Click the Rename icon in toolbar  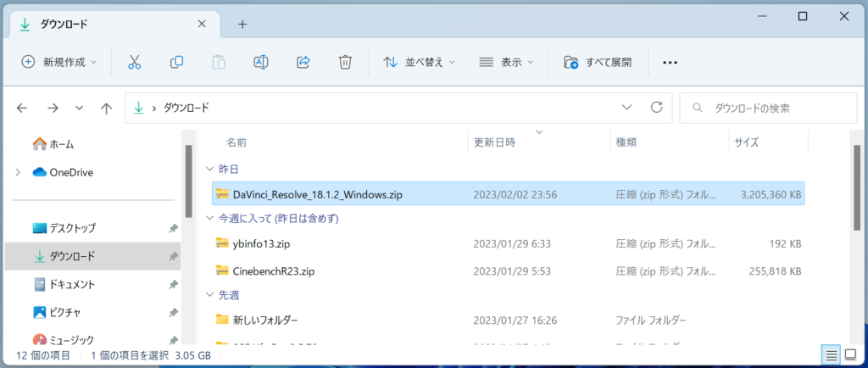261,62
